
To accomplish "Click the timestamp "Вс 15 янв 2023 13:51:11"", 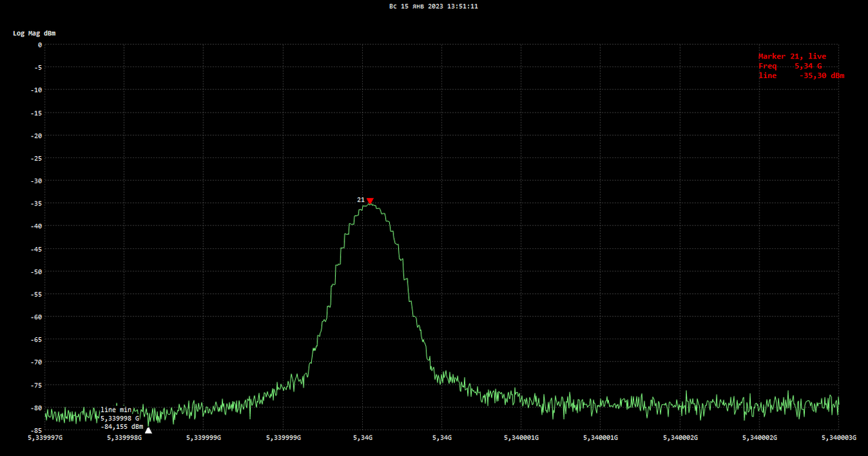I will (x=433, y=6).
